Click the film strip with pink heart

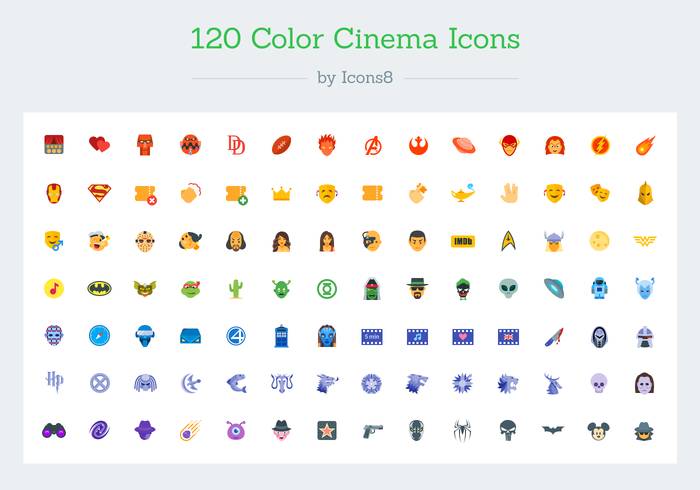pyautogui.click(x=463, y=337)
